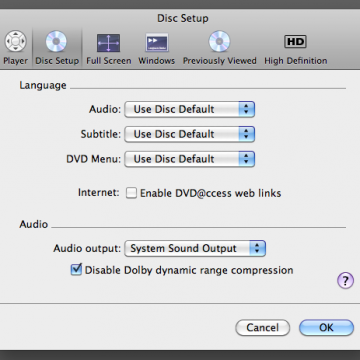
Task: Switch to the Windows preferences icon
Action: pos(157,43)
